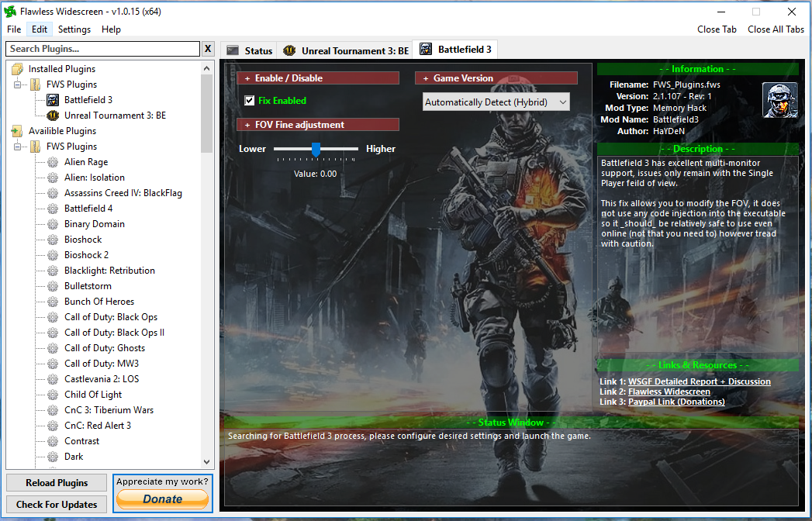812x521 pixels.
Task: Switch to the Status tab
Action: coord(249,50)
